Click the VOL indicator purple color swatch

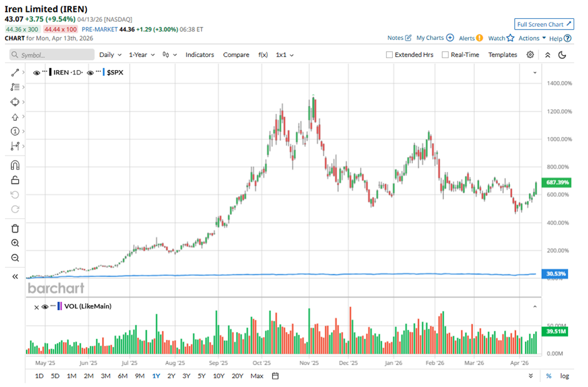tap(61, 306)
